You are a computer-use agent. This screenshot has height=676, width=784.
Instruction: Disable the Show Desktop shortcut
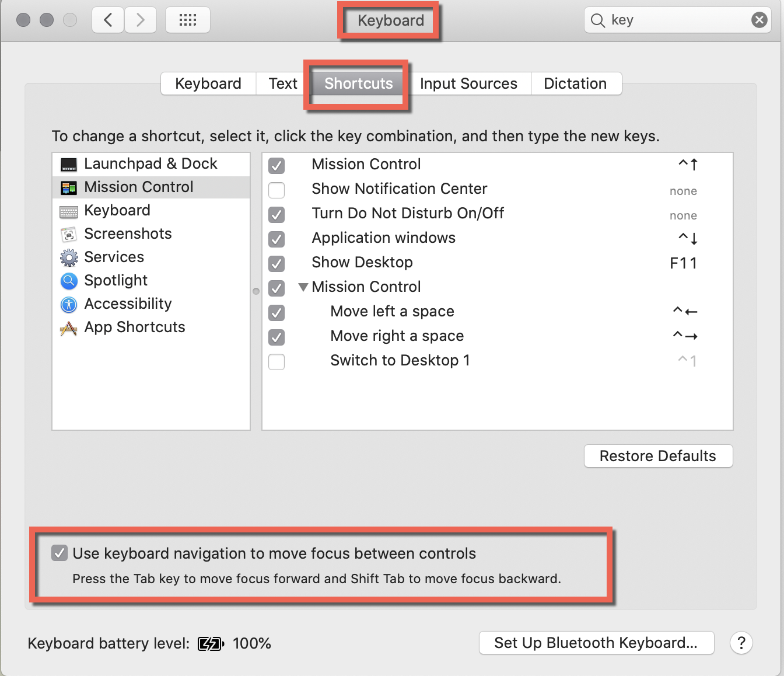click(x=276, y=264)
